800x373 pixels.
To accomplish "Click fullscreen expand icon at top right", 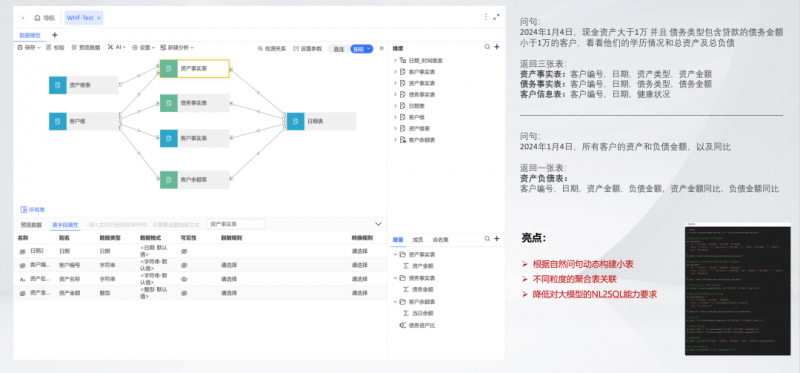I will click(496, 17).
